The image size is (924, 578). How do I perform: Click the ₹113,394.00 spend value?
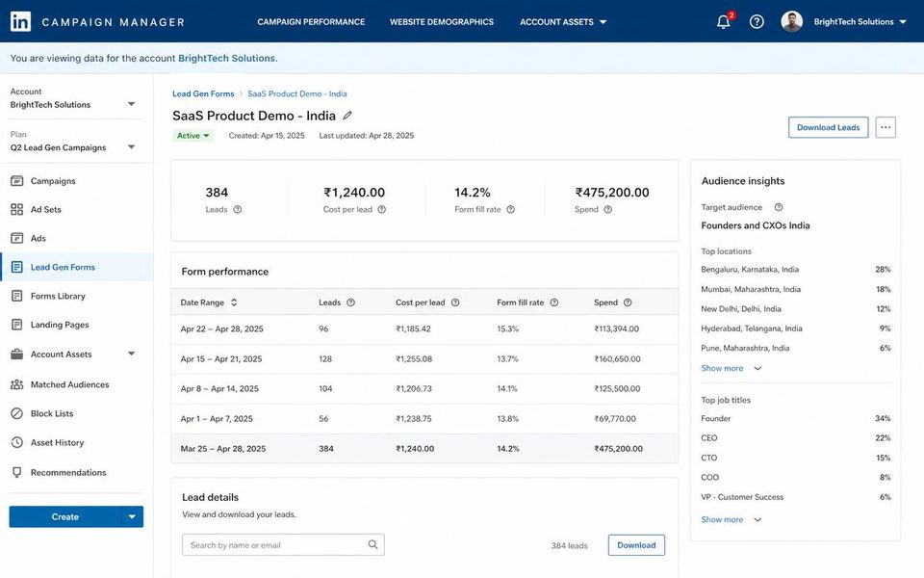[x=616, y=329]
